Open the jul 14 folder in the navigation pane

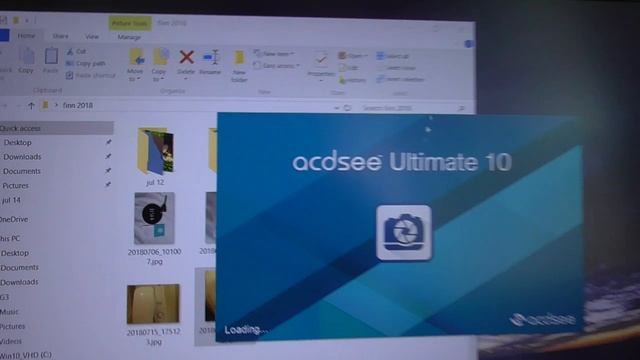coord(11,200)
